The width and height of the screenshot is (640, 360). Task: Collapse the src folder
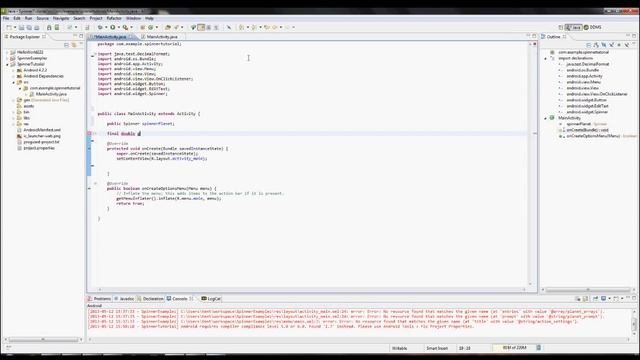(x=13, y=82)
